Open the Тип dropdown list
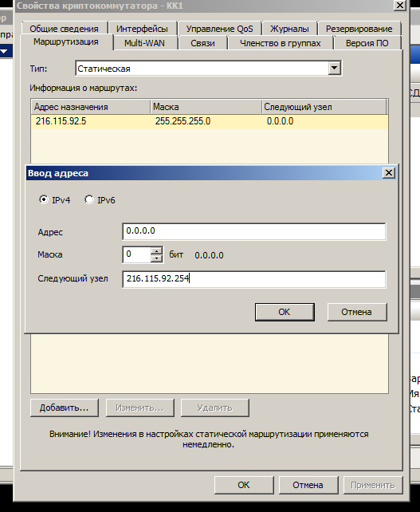 [335, 69]
